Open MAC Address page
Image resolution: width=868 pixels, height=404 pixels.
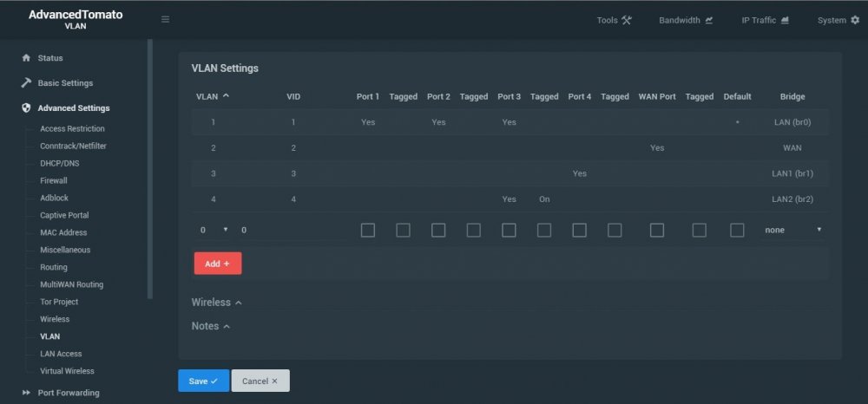click(x=63, y=232)
